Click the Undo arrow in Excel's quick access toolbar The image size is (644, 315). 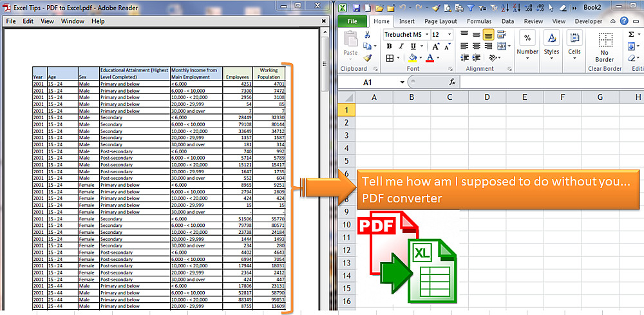(402, 8)
